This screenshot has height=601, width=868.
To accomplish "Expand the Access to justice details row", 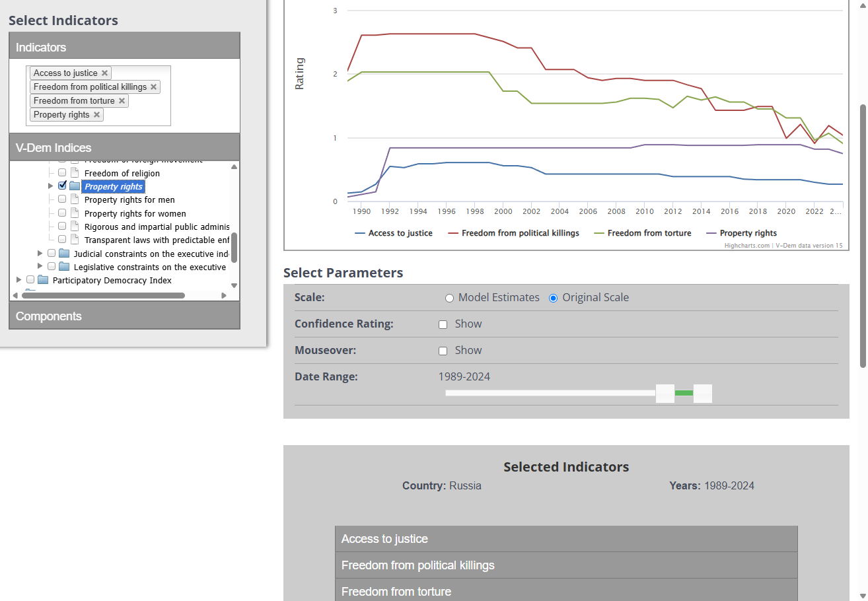I will tap(566, 539).
